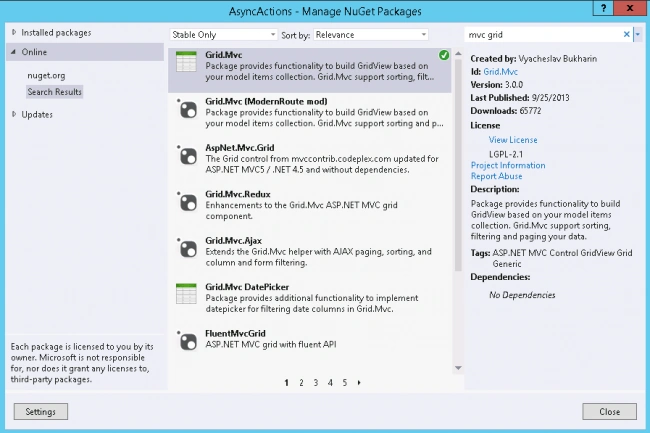Screen dimensions: 650x433
Task: Select Search Results in the tree
Action: pyautogui.click(x=54, y=92)
